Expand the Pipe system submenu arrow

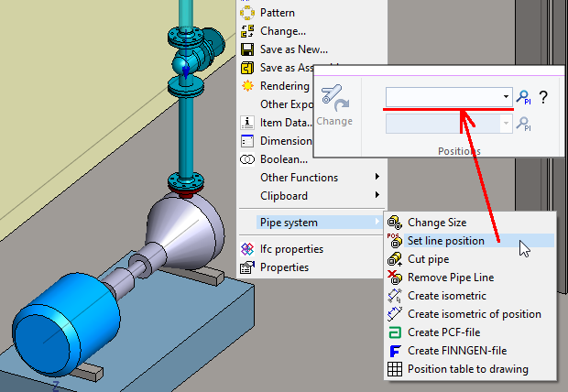377,222
